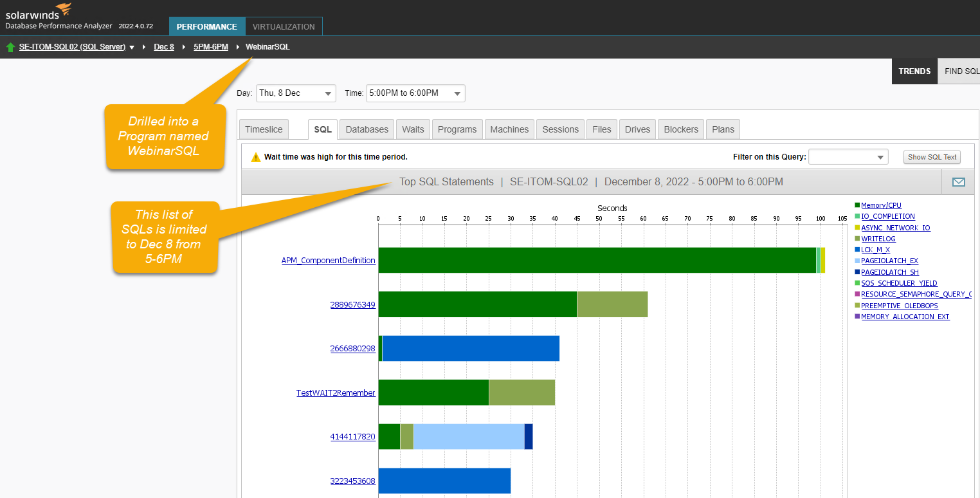Click the Show SQL Text button
Viewport: 980px width, 498px height.
tap(932, 157)
